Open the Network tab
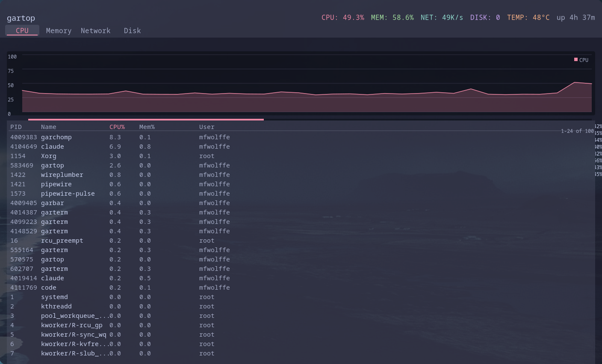The width and height of the screenshot is (602, 364). coord(95,30)
